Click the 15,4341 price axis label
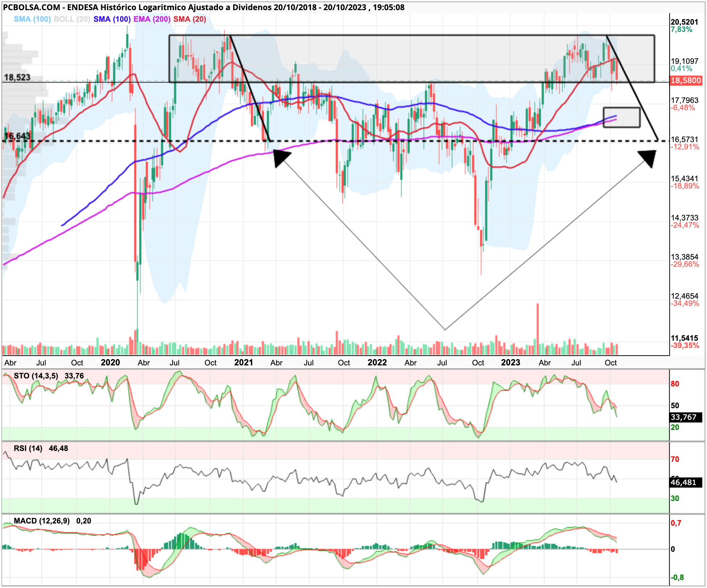The image size is (707, 588). point(684,179)
